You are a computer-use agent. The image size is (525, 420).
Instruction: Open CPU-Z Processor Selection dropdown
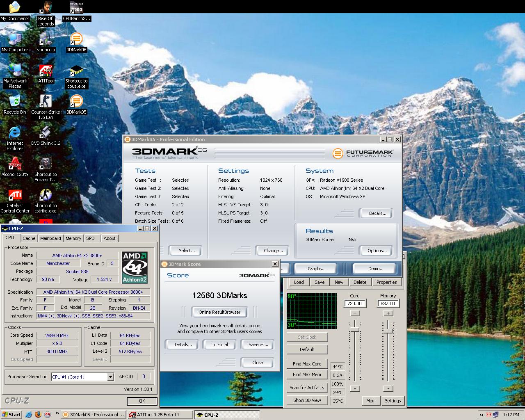(x=110, y=377)
